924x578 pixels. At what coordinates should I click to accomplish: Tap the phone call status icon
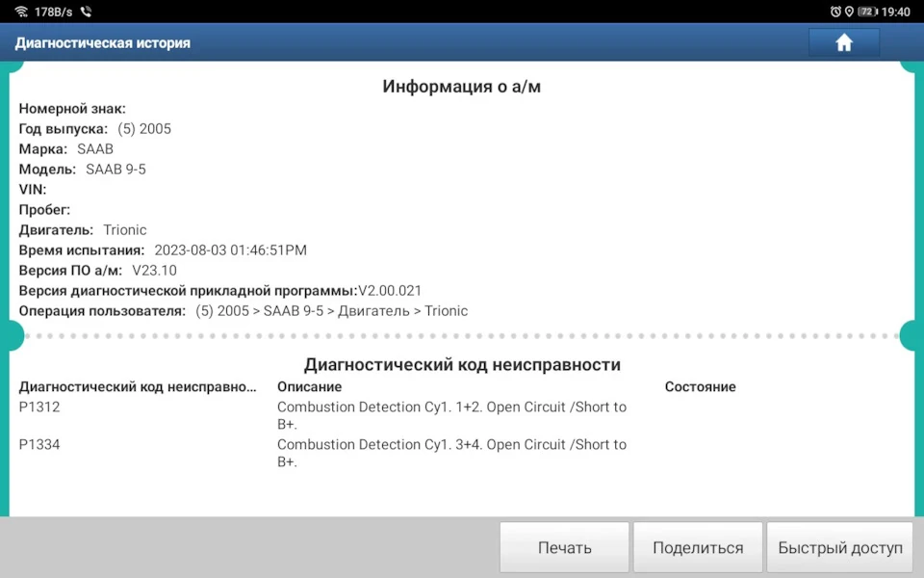86,12
